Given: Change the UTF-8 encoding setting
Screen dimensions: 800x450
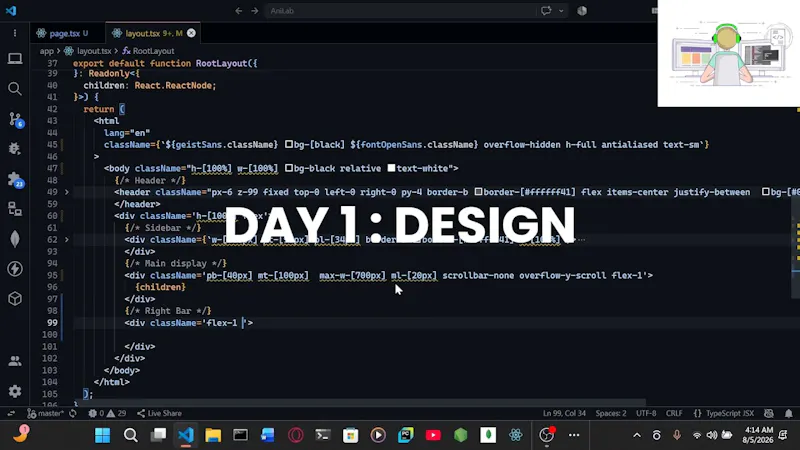Looking at the screenshot, I should coord(646,413).
